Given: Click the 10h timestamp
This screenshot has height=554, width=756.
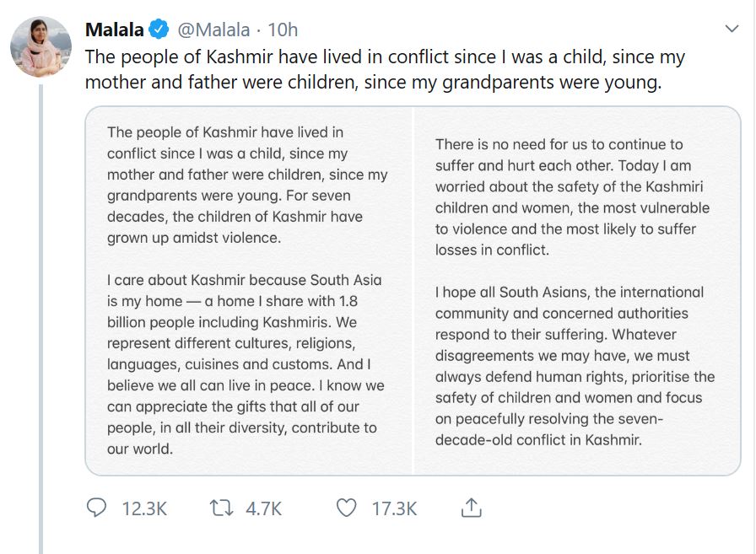Looking at the screenshot, I should 283,30.
